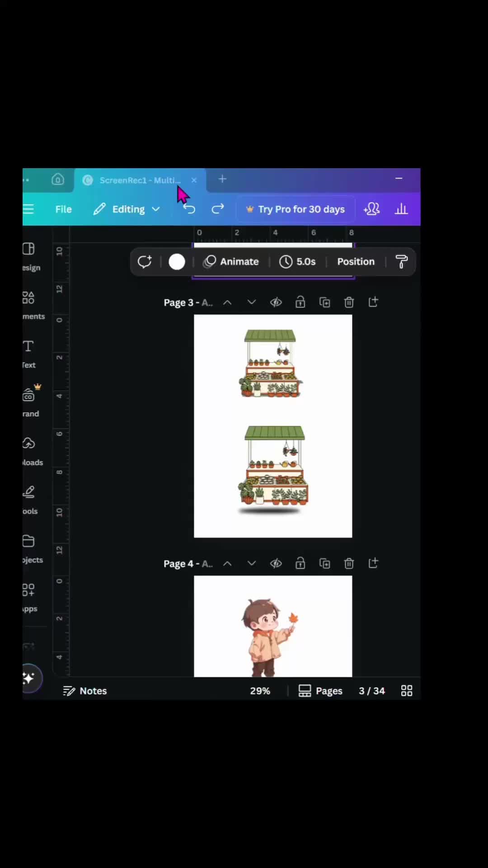This screenshot has width=488, height=868.
Task: Select the ScreenRec1 - Multi... tab
Action: (x=140, y=180)
